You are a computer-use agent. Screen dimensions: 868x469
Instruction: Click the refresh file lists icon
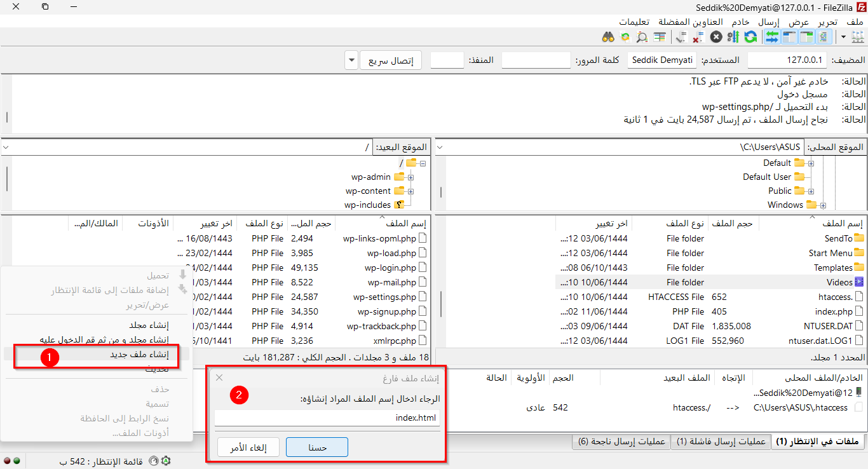750,37
